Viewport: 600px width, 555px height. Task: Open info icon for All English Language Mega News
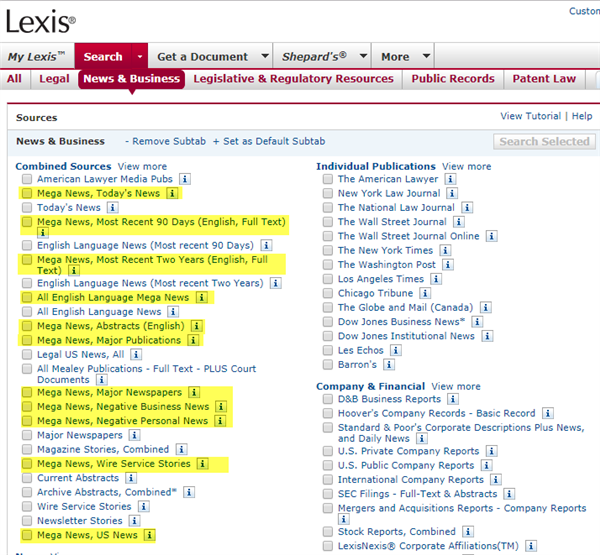click(202, 297)
